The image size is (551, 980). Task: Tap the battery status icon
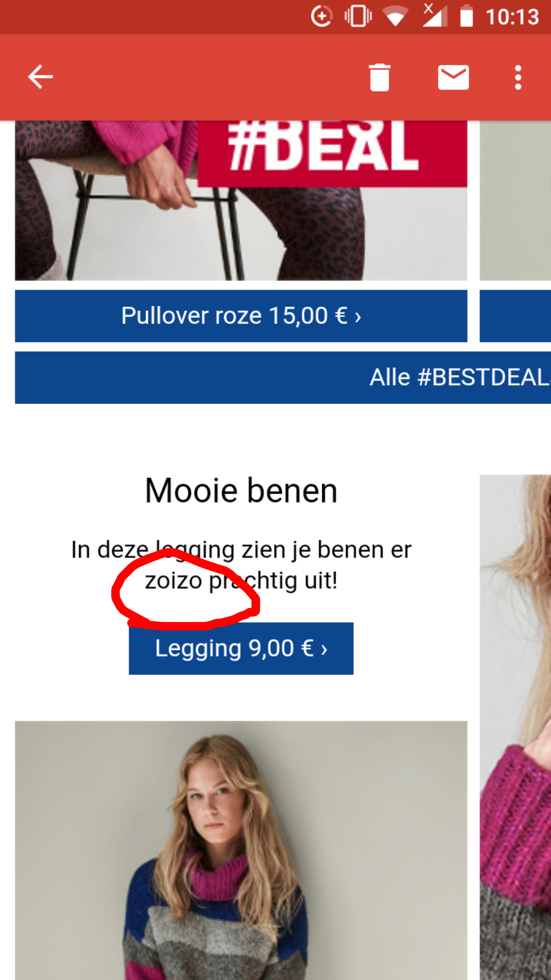pyautogui.click(x=466, y=16)
